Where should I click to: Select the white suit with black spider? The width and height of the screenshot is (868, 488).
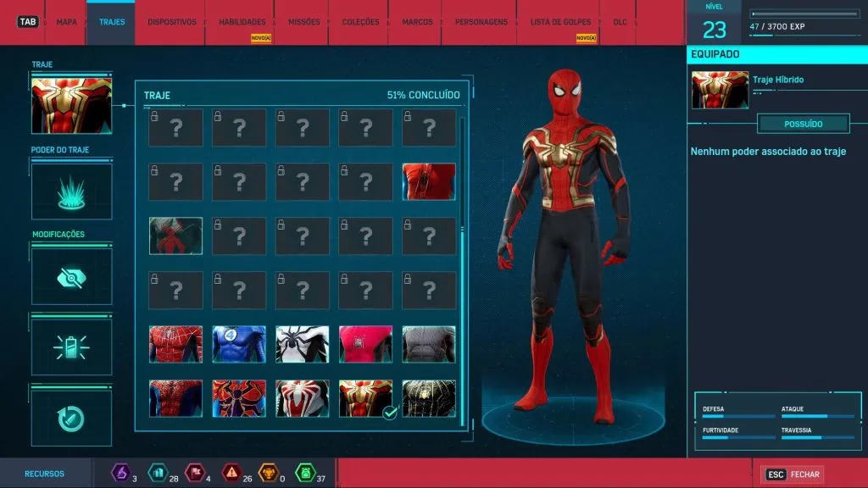tap(303, 344)
